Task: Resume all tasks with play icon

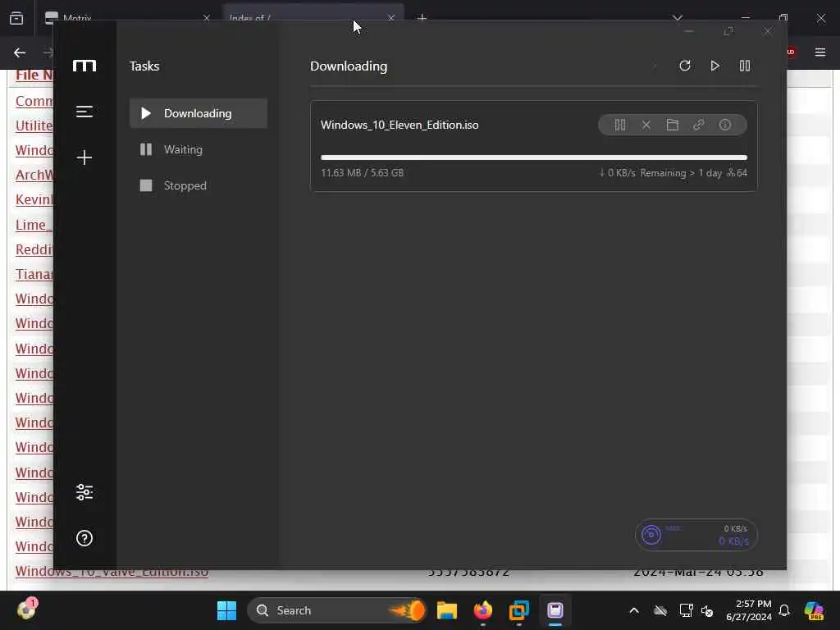Action: tap(714, 66)
